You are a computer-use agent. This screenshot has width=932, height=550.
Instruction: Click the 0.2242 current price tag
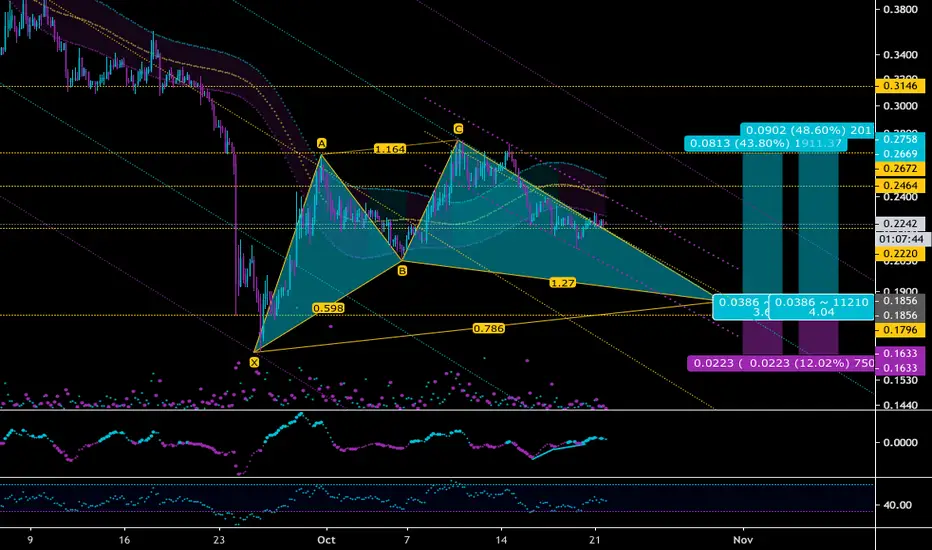tap(900, 224)
